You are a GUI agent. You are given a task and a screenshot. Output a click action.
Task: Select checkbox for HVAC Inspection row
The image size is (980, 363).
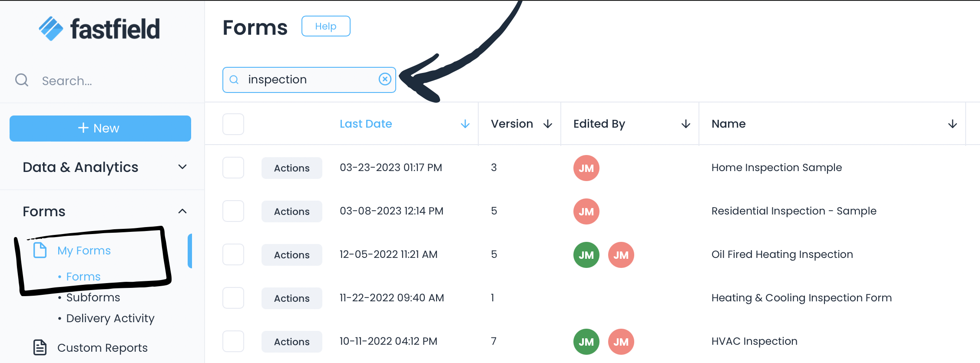pos(233,341)
